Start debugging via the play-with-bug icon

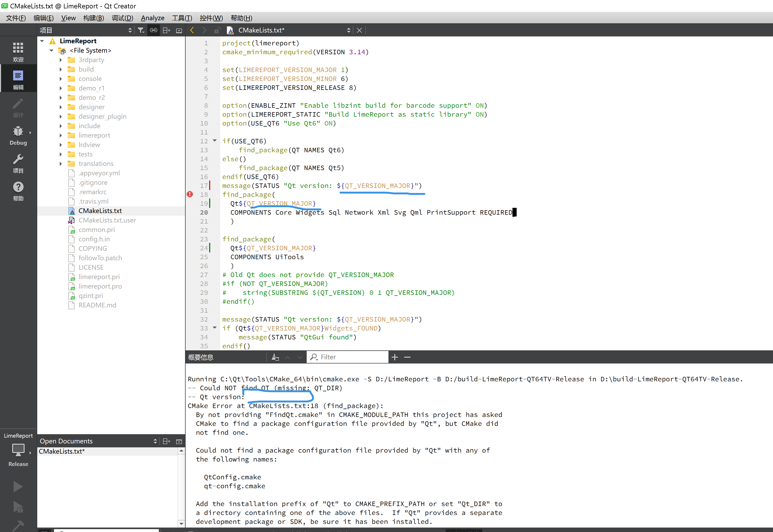click(x=18, y=507)
